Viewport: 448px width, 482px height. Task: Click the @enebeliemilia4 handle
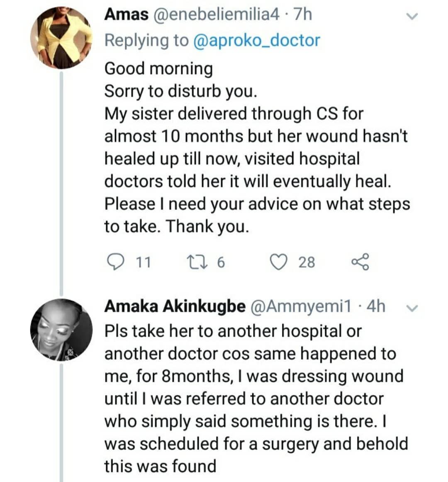[217, 15]
